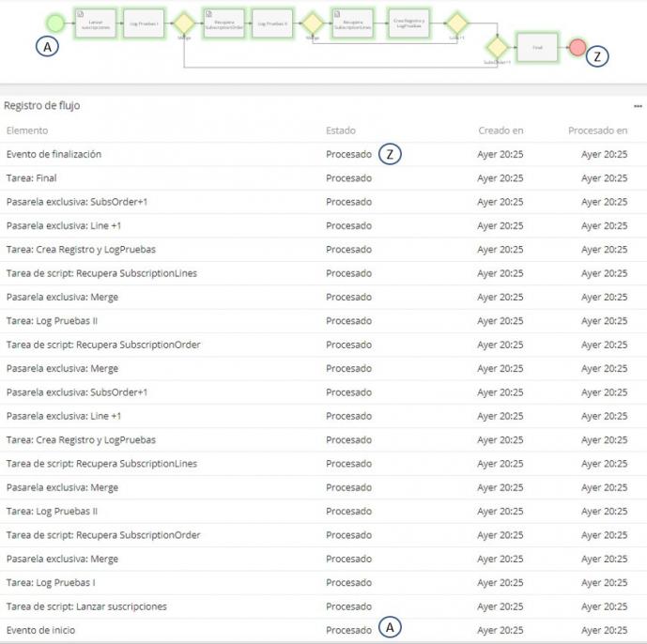647x644 pixels.
Task: Click the first Merge gateway diamond
Action: [x=184, y=23]
